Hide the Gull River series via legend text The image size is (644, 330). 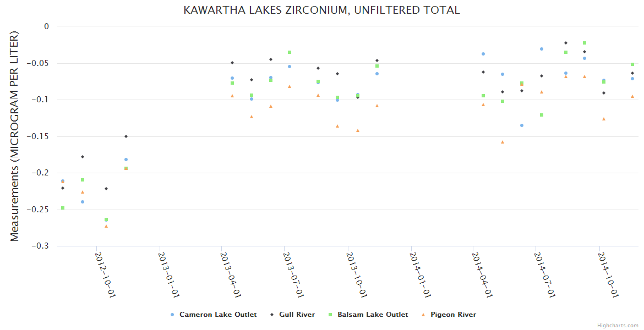click(x=297, y=315)
